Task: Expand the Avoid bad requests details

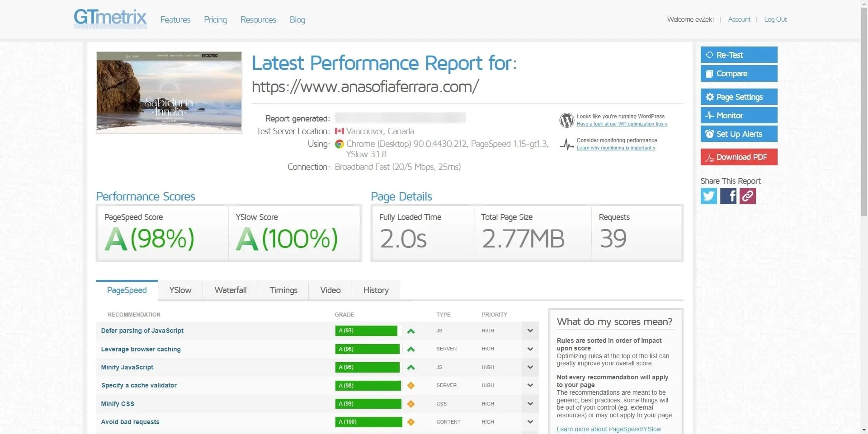Action: pos(530,422)
